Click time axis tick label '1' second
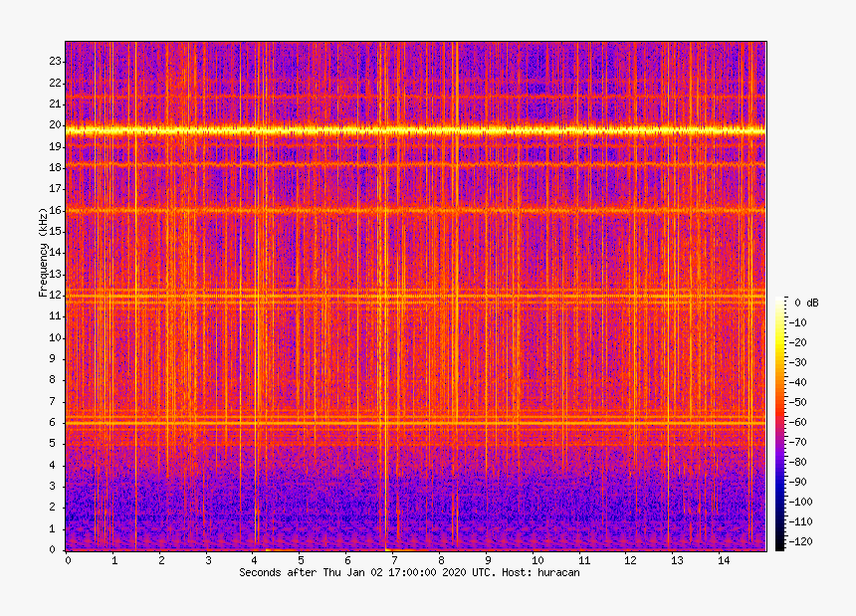The image size is (856, 616). 114,560
